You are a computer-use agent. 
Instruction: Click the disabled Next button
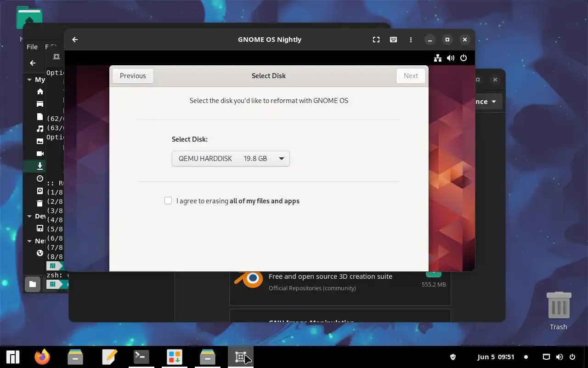tap(411, 76)
